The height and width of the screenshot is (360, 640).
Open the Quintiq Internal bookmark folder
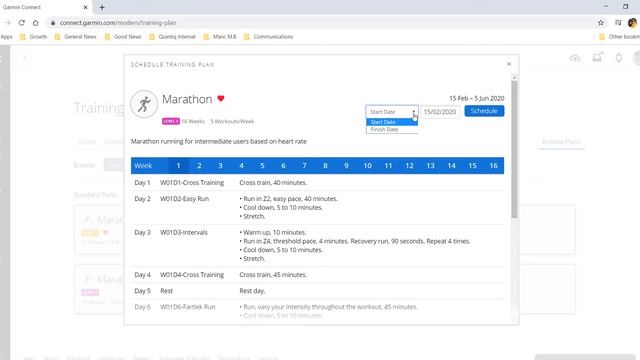(172, 37)
